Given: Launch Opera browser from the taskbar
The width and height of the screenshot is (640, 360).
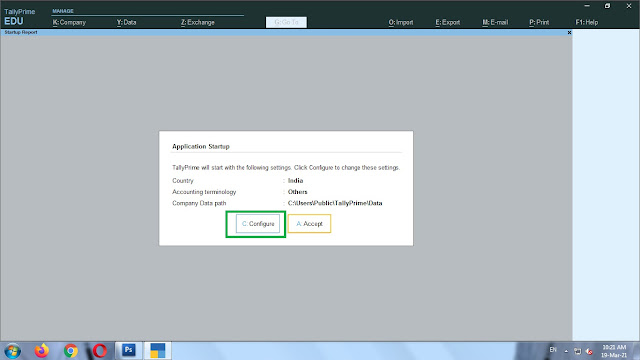Looking at the screenshot, I should pos(100,351).
